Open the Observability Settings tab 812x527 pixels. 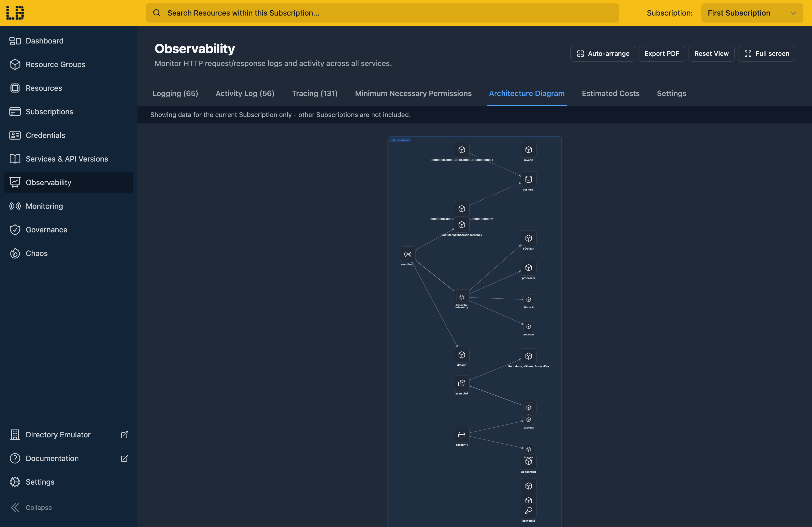(672, 93)
